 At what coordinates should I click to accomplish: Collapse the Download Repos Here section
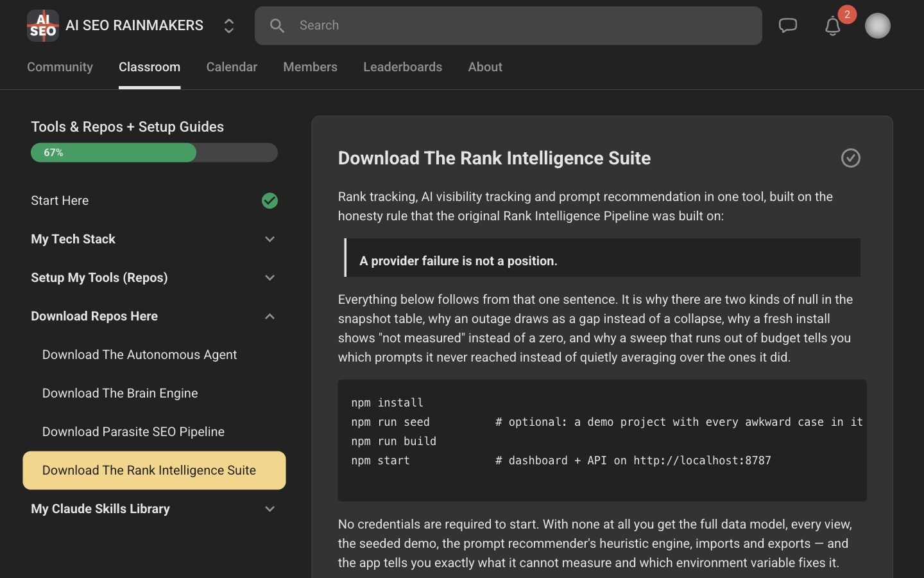tap(269, 316)
